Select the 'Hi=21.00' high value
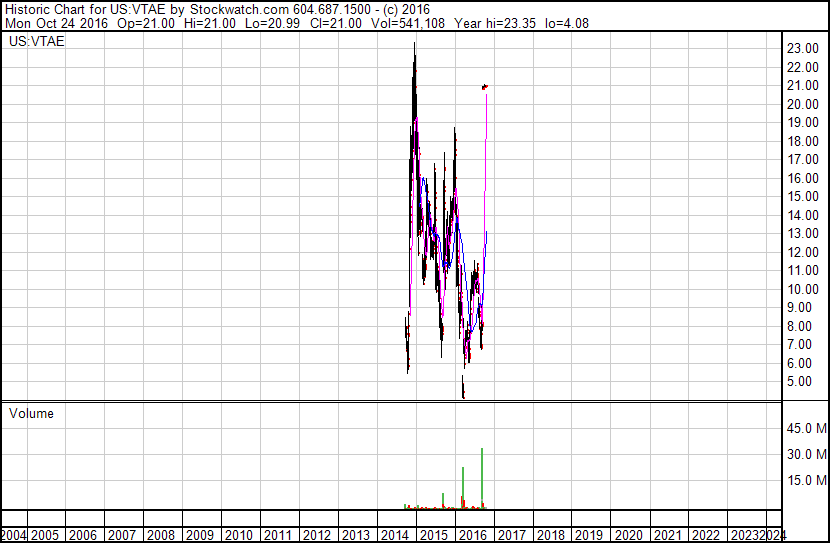 click(210, 23)
